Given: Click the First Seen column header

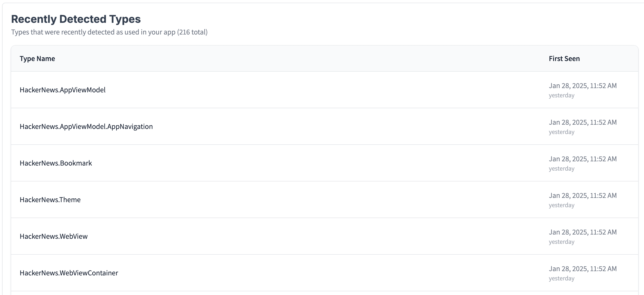Looking at the screenshot, I should (564, 59).
